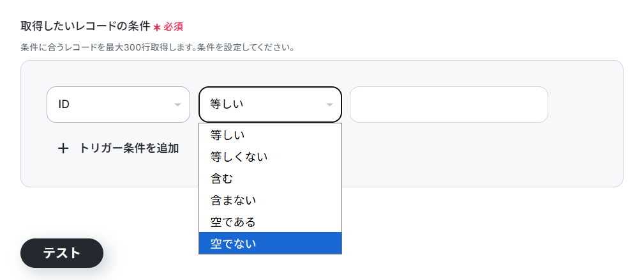Click the arrow icon in the 等しい dropdown
This screenshot has width=644, height=280.
tap(329, 105)
